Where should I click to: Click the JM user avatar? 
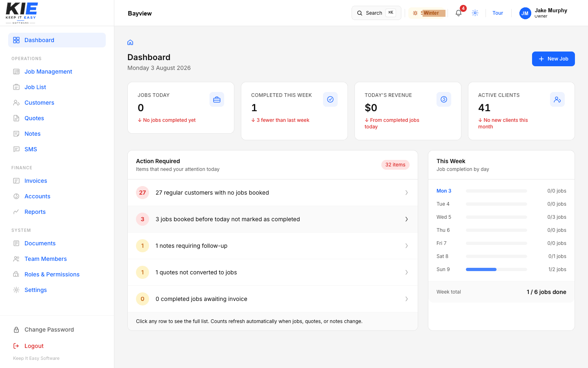coord(525,13)
